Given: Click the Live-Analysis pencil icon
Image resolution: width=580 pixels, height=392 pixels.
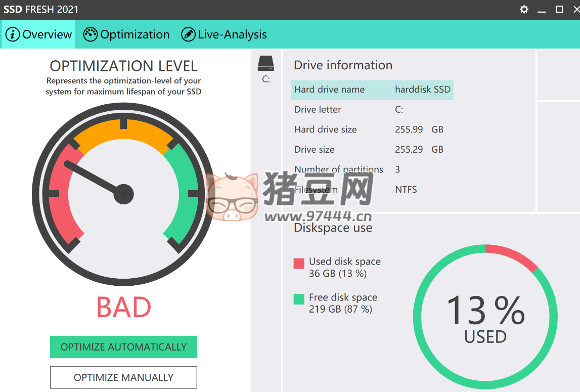Looking at the screenshot, I should [188, 34].
